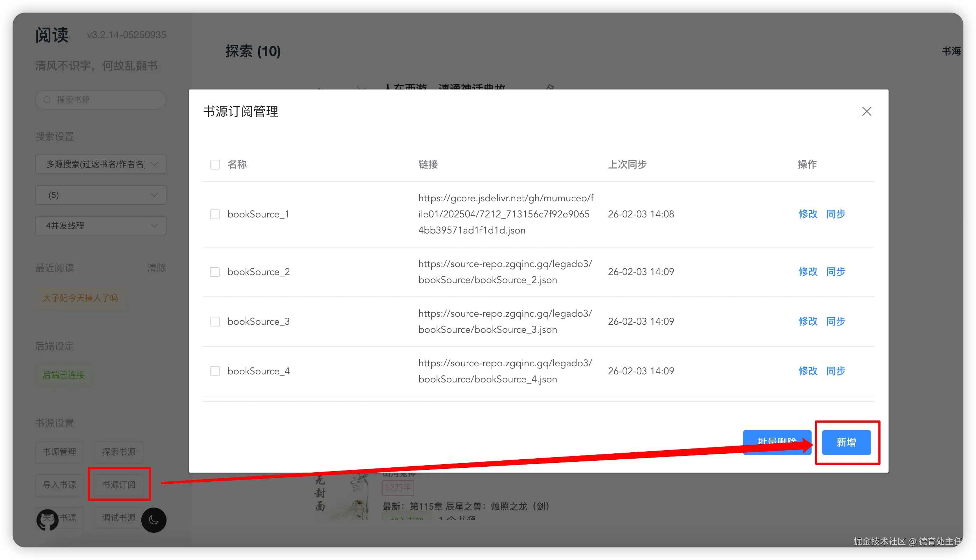Image resolution: width=976 pixels, height=560 pixels.
Task: Open the (5) source count dropdown
Action: tap(100, 195)
